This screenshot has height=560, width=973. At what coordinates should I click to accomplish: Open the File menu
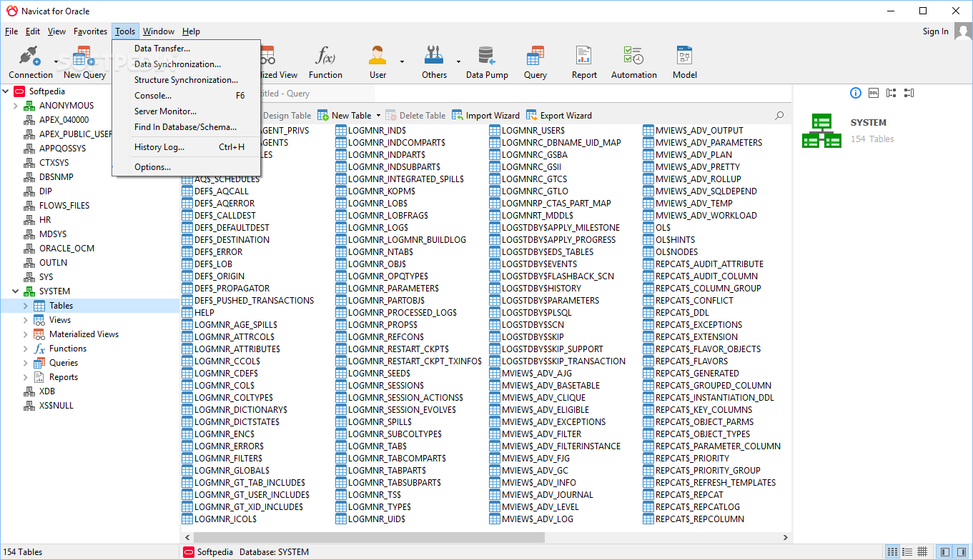tap(11, 31)
